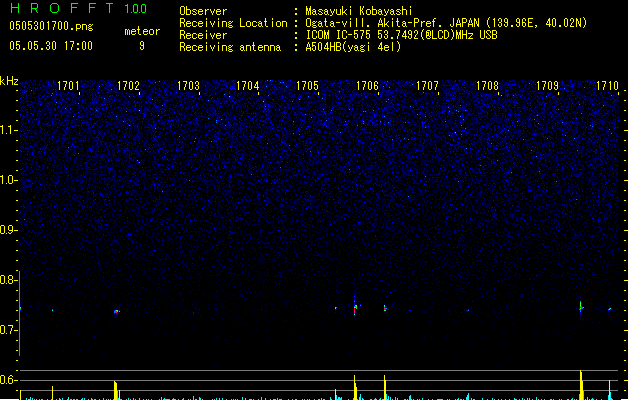Click the 0.8 kHz frequency label
This screenshot has width=629, height=400.
point(8,280)
